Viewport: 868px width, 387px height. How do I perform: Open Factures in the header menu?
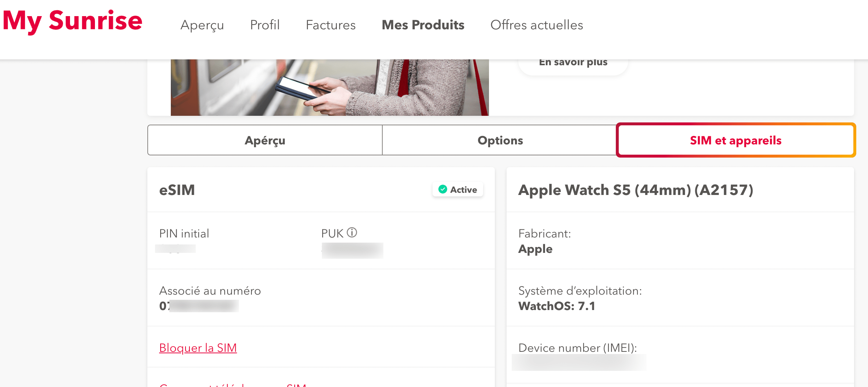point(331,25)
